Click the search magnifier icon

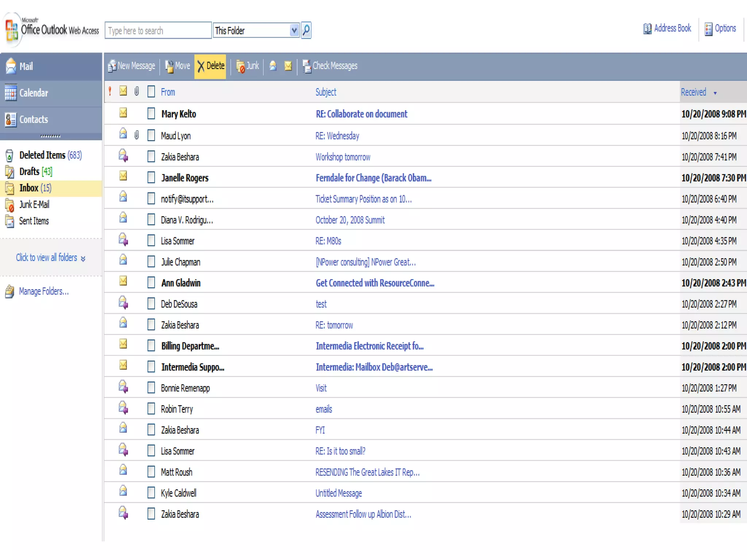306,30
